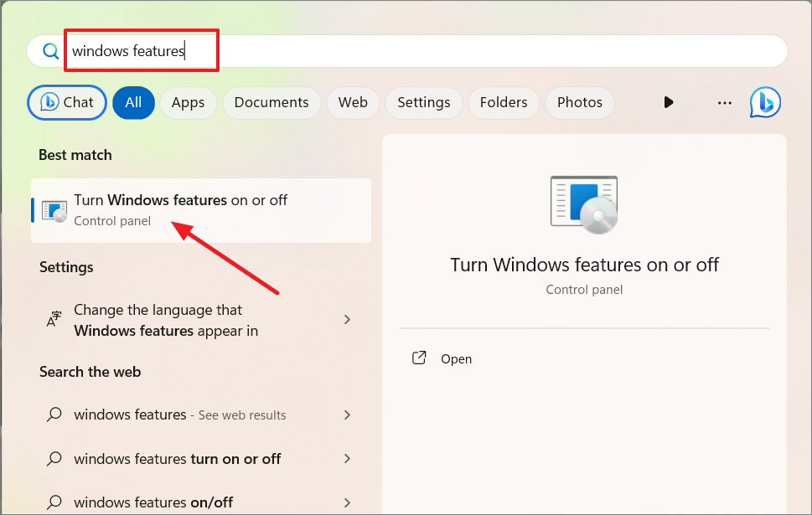Click the Settings section heading in results

point(66,267)
